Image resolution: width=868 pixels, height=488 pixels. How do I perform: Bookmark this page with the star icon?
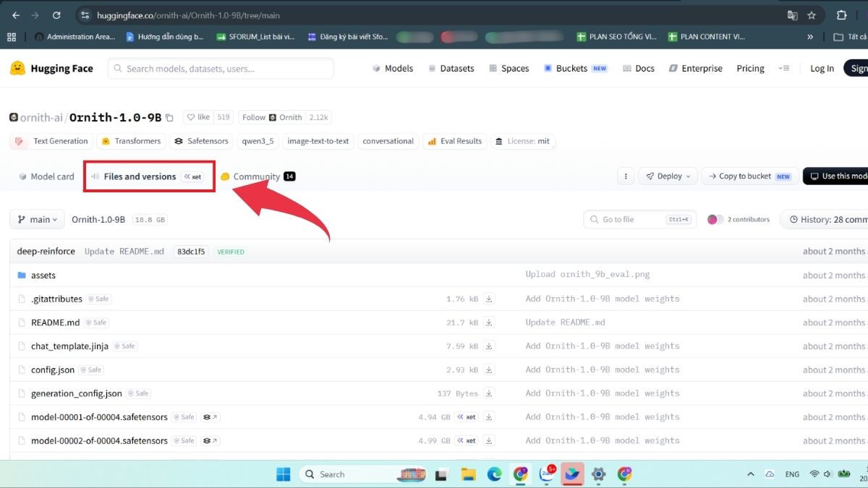812,15
